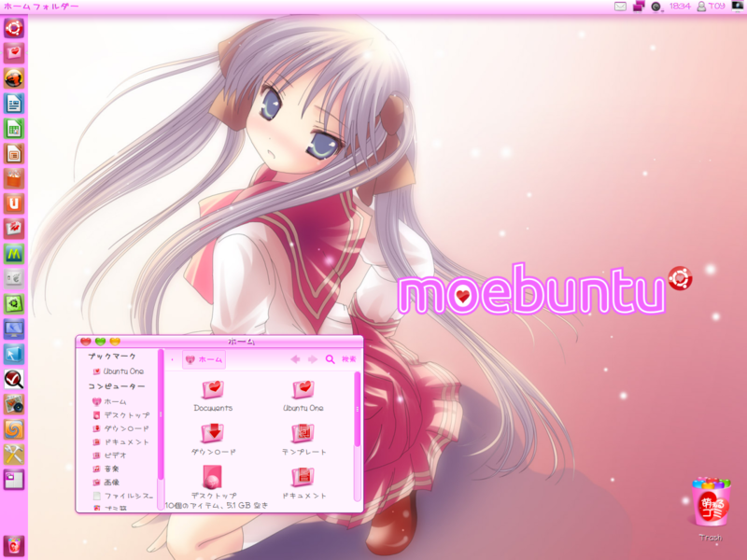The width and height of the screenshot is (747, 560).
Task: Select the Documents folder in file view
Action: point(213,396)
